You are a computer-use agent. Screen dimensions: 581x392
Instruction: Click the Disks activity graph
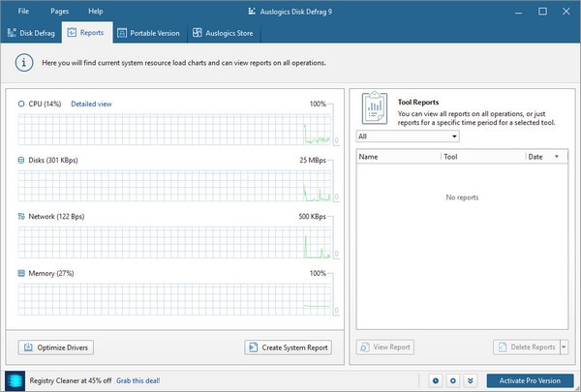[174, 186]
